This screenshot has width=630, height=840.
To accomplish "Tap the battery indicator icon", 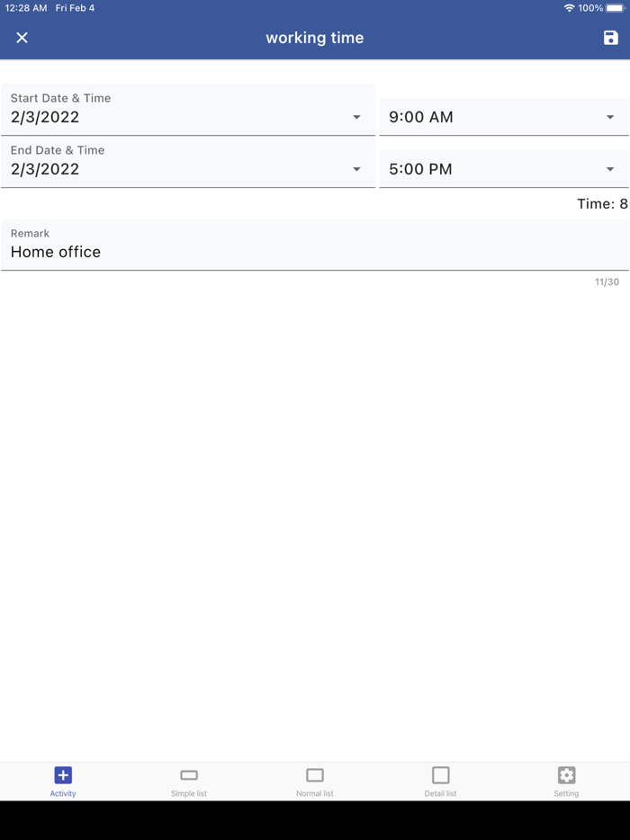I will (616, 8).
